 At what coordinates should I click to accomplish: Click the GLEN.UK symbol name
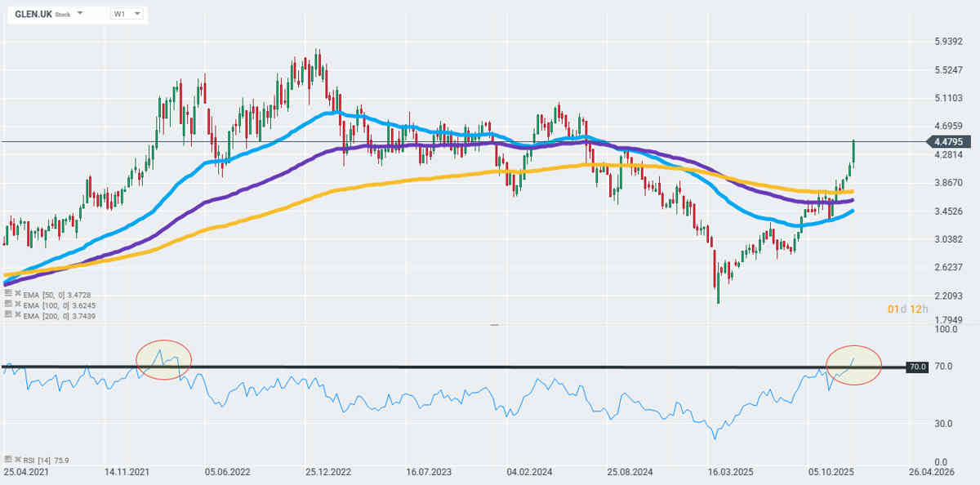[33, 14]
